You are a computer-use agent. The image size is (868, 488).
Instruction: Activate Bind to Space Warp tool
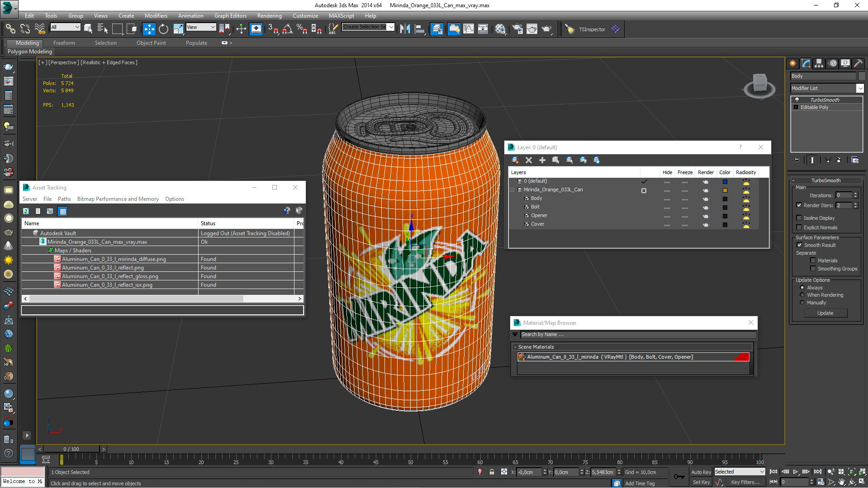tap(40, 29)
